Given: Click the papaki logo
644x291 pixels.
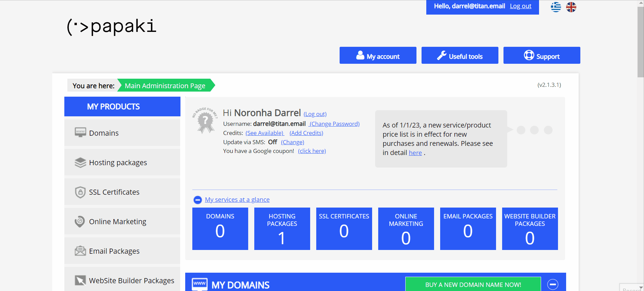Looking at the screenshot, I should (x=112, y=27).
